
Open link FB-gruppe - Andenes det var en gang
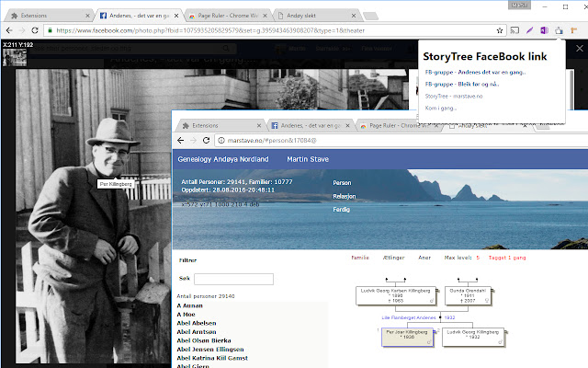[x=475, y=72]
